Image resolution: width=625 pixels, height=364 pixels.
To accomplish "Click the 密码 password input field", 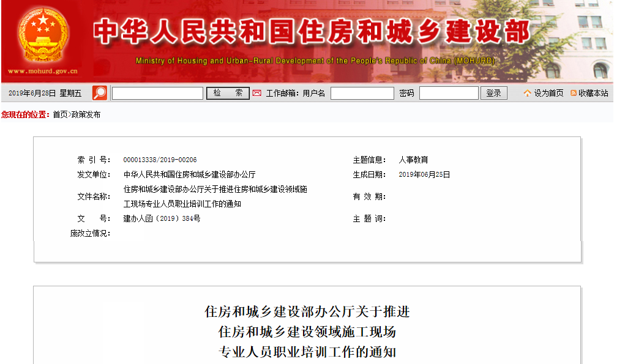I will 449,93.
